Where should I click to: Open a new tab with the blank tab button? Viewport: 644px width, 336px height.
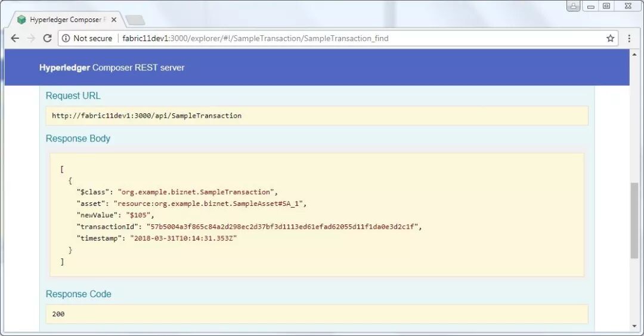135,20
